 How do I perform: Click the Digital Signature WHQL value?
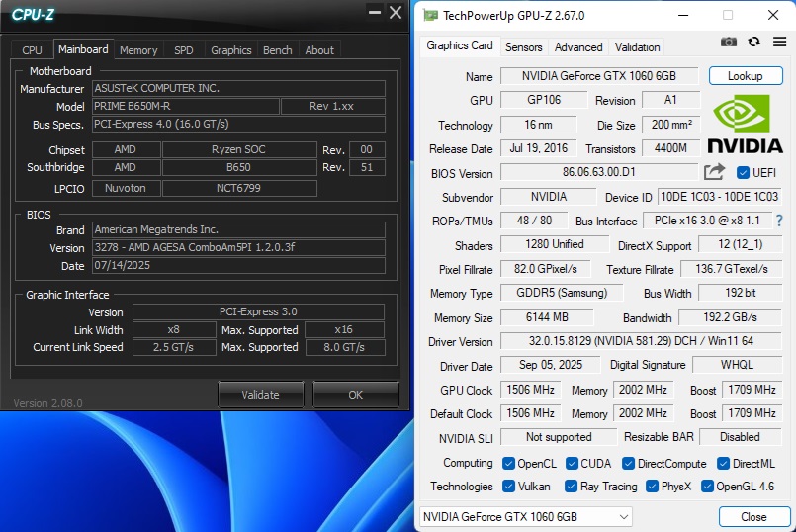pyautogui.click(x=737, y=365)
